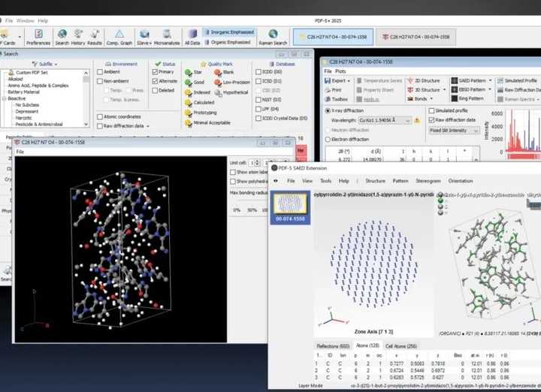Open the Raman Search globe tool
This screenshot has height=392, width=541.
coord(273,38)
